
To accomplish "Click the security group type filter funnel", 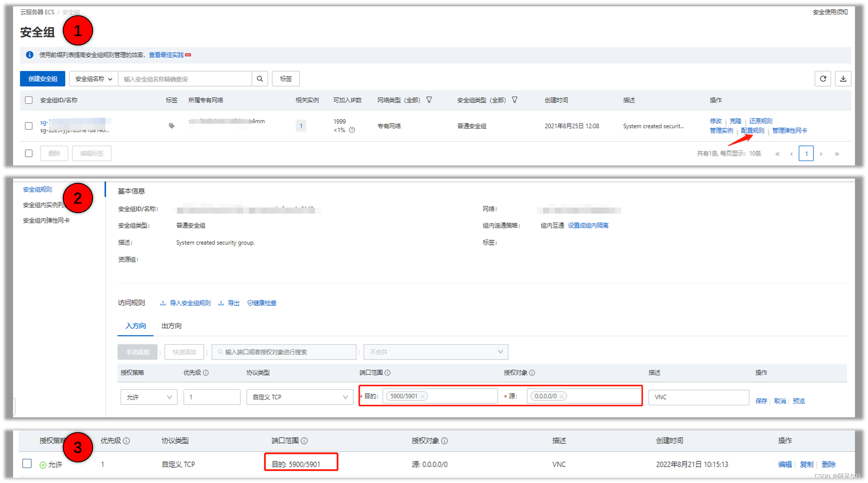I will pos(514,100).
